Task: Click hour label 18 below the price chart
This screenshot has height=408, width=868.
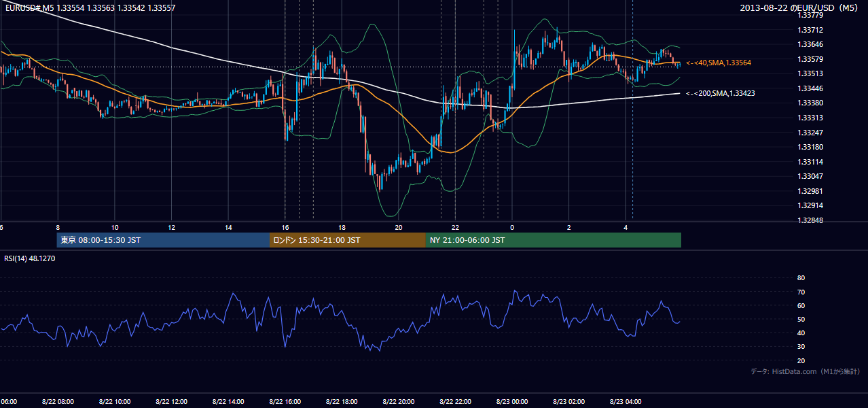Action: (x=342, y=227)
